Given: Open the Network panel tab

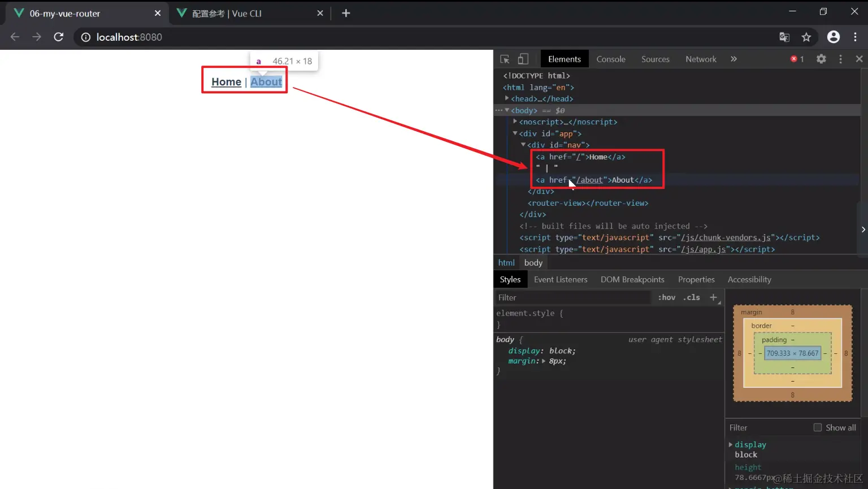Looking at the screenshot, I should tap(701, 59).
